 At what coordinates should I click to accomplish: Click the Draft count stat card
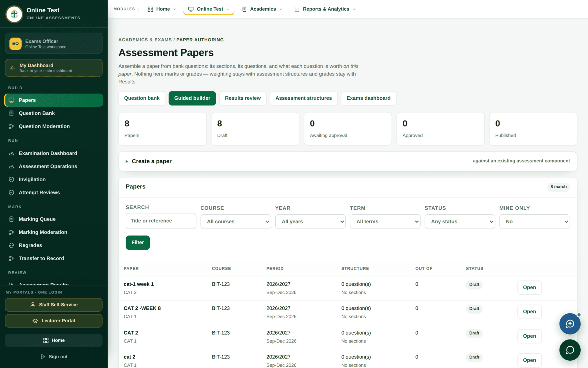pos(255,129)
